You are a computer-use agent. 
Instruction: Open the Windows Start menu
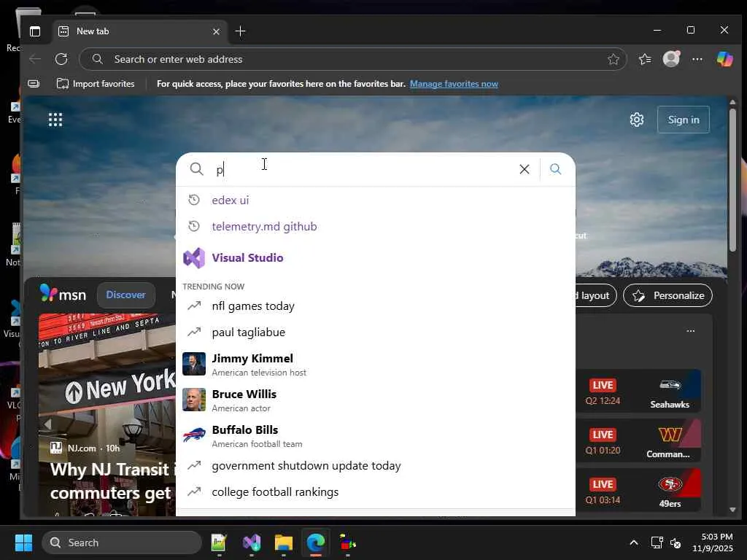click(x=23, y=542)
